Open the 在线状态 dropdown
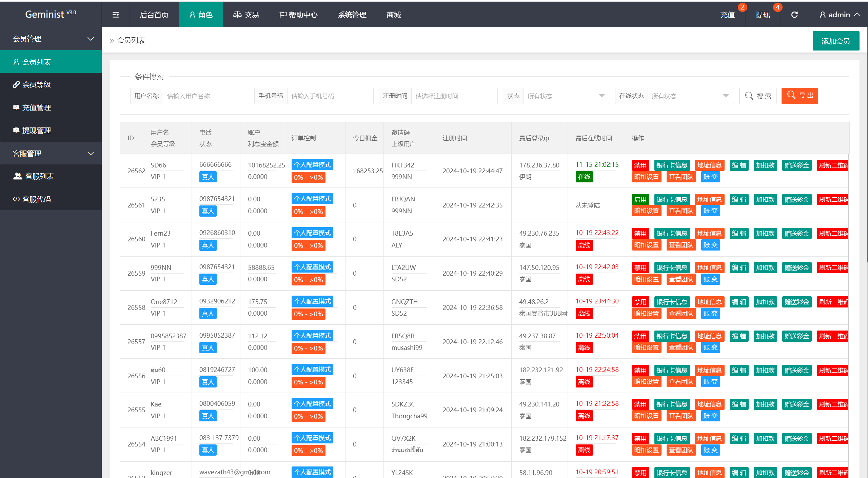Image resolution: width=868 pixels, height=478 pixels. click(690, 96)
